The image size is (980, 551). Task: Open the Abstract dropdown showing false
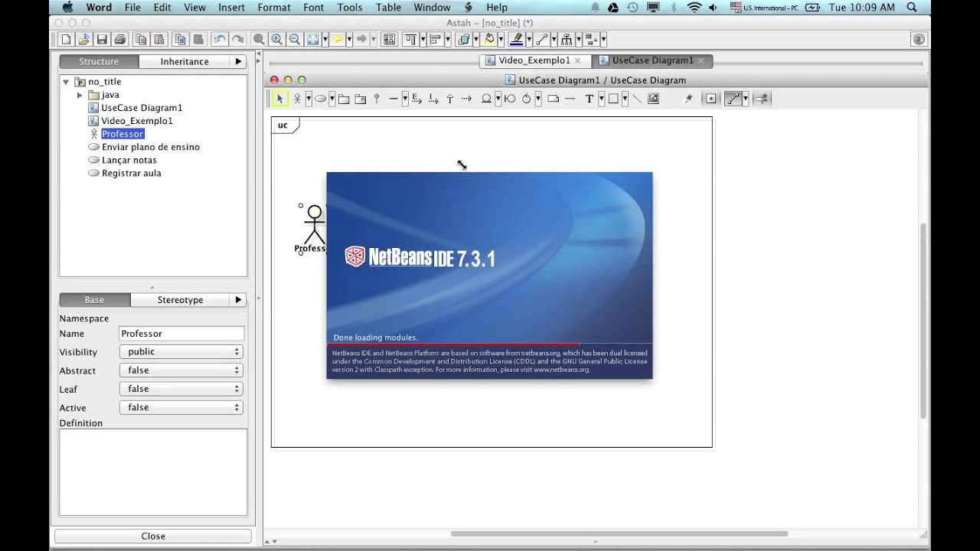[181, 370]
